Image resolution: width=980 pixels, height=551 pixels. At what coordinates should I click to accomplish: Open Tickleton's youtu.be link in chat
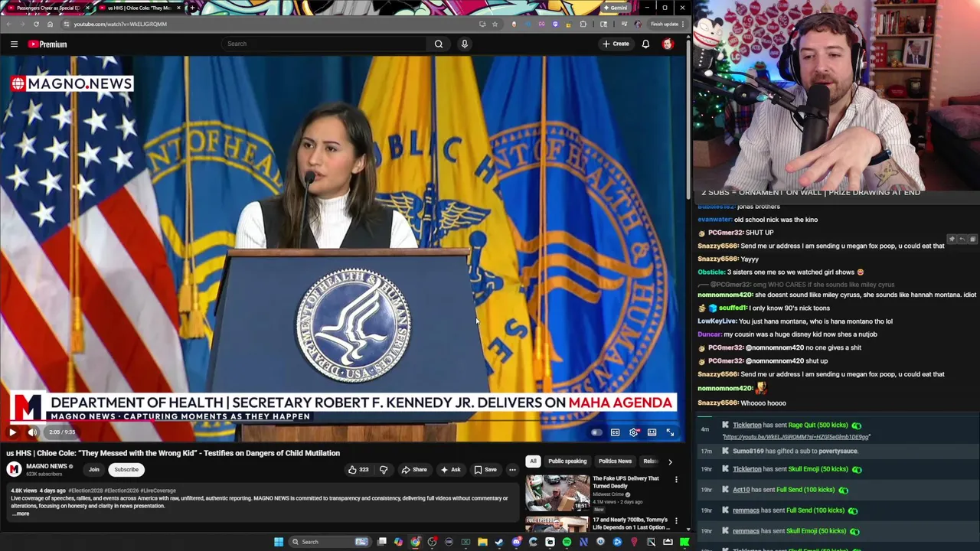tap(796, 437)
